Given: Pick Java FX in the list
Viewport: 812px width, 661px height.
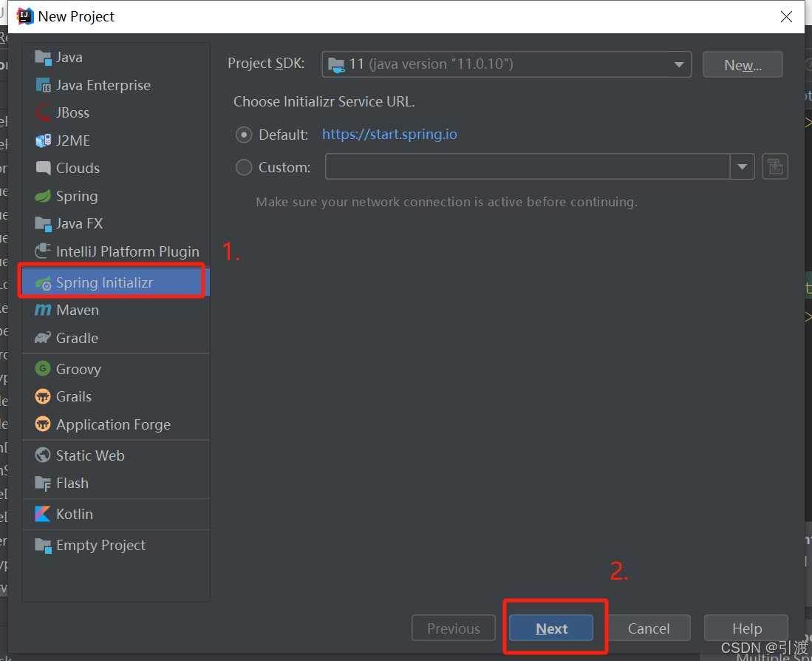Looking at the screenshot, I should point(79,223).
